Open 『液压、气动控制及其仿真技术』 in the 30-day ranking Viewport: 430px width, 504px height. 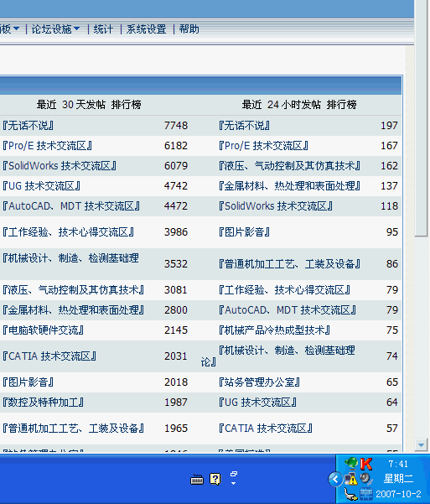73,290
